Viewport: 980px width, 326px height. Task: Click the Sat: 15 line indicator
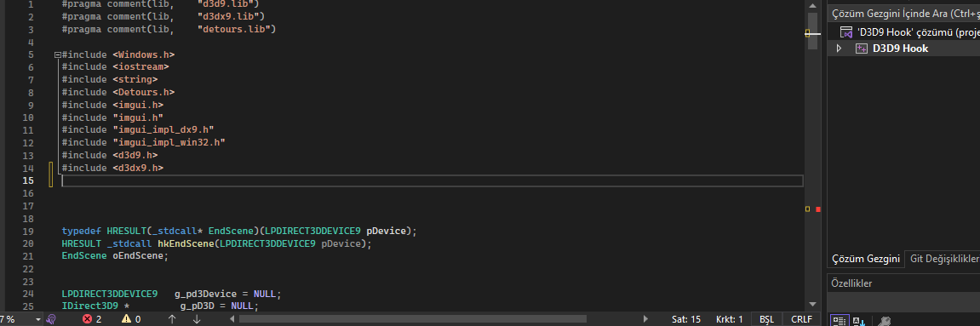pyautogui.click(x=686, y=319)
